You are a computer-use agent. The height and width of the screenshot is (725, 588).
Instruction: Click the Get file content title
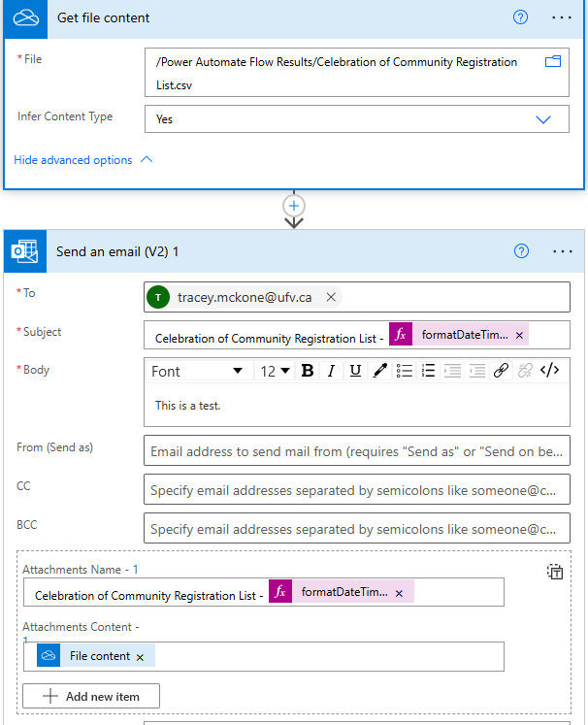pos(103,18)
